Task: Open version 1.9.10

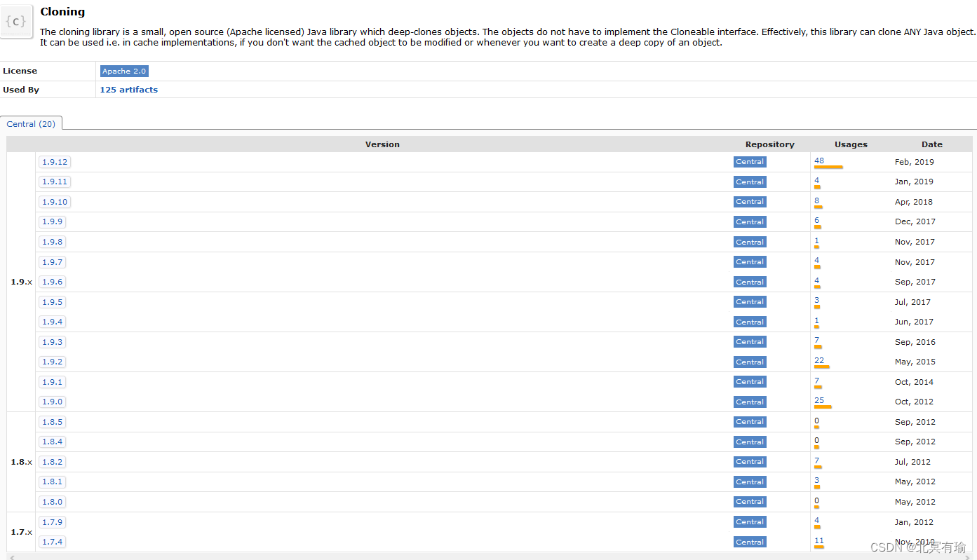Action: [x=55, y=202]
